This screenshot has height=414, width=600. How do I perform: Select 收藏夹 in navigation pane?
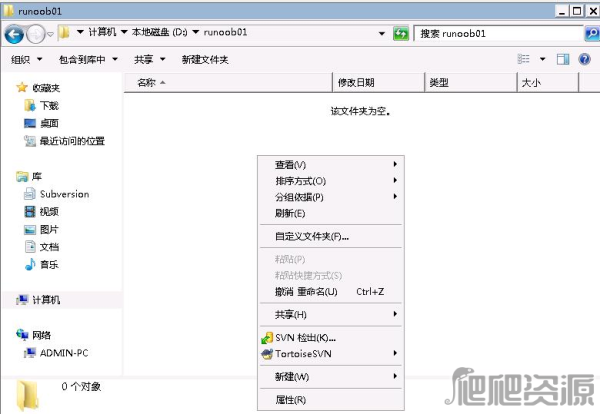[46, 88]
